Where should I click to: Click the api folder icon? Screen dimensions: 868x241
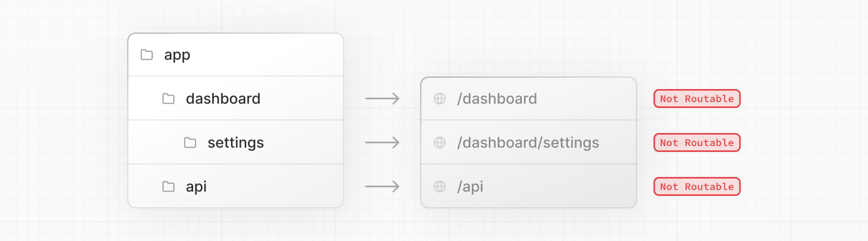tap(168, 187)
